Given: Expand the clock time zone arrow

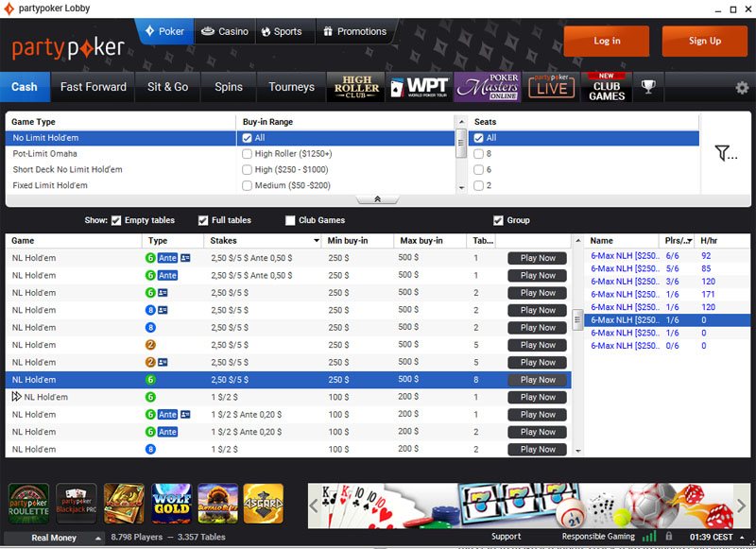Looking at the screenshot, I should (x=742, y=537).
